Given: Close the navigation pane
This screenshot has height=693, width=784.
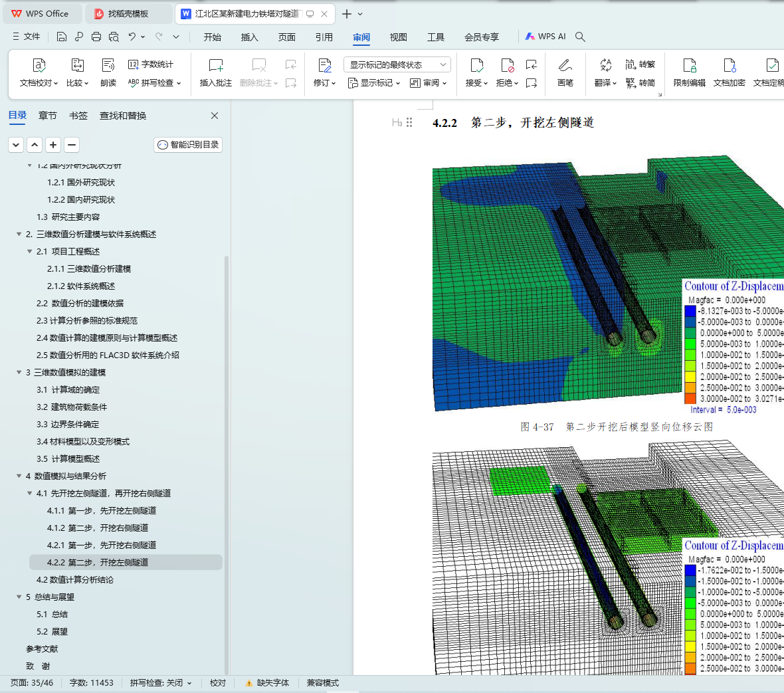Looking at the screenshot, I should (215, 116).
